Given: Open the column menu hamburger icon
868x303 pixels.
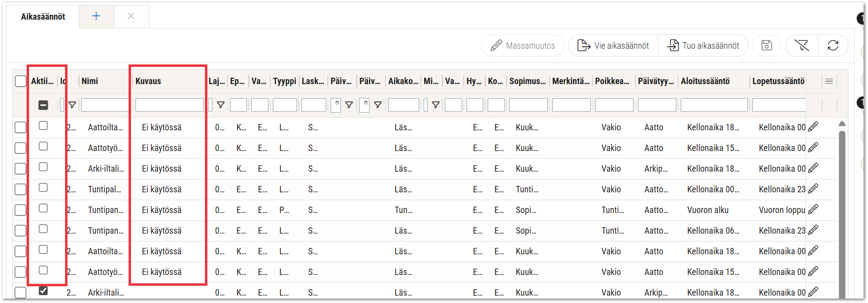Looking at the screenshot, I should click(829, 81).
